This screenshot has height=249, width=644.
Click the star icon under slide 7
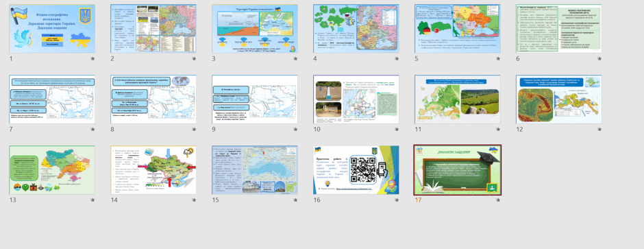pyautogui.click(x=92, y=130)
